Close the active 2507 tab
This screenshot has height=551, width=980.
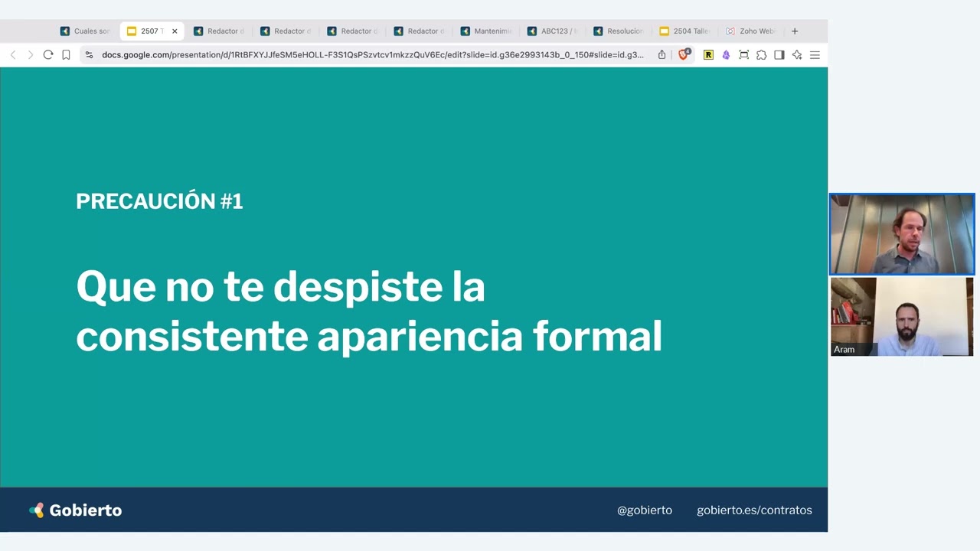tap(175, 31)
